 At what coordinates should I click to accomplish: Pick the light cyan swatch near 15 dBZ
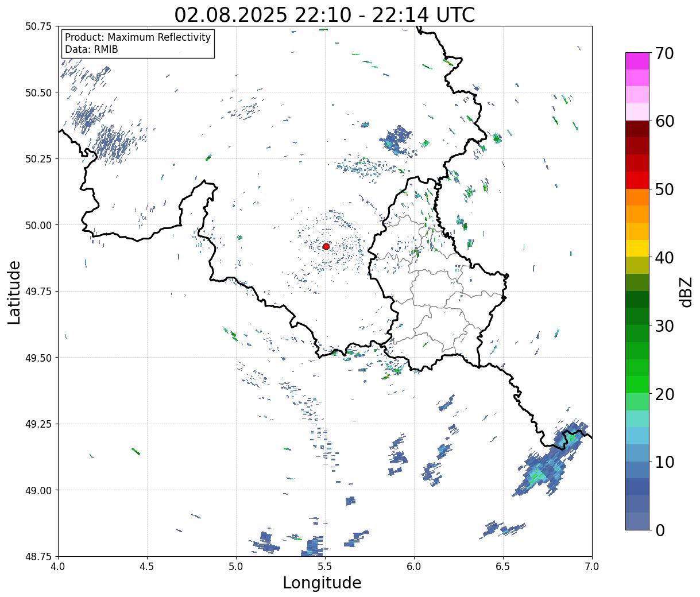pyautogui.click(x=637, y=418)
